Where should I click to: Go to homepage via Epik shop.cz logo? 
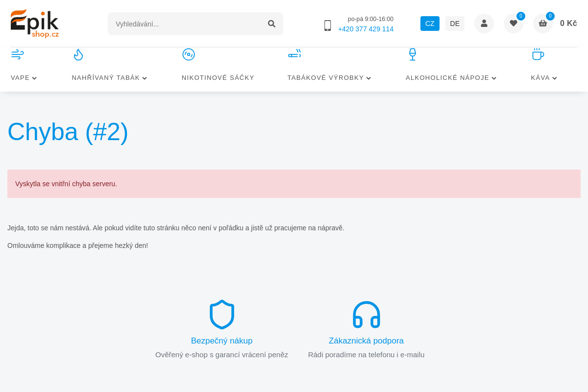point(35,24)
